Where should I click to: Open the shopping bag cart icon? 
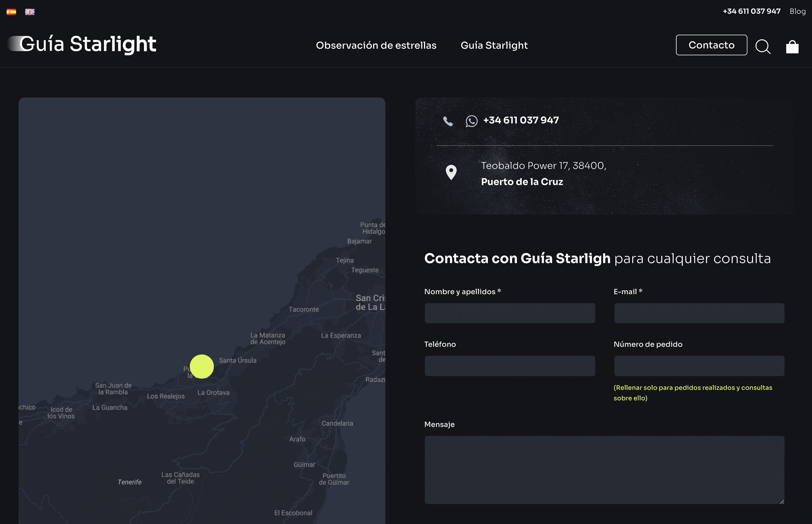(792, 47)
